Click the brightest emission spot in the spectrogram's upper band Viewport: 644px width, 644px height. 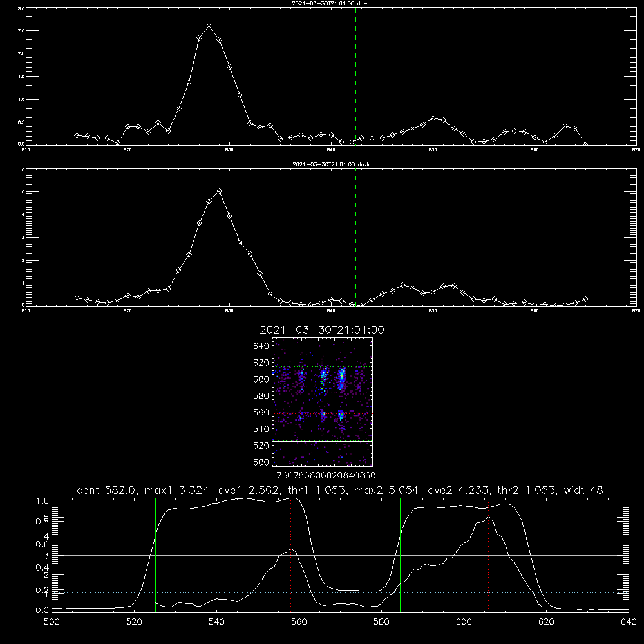(x=341, y=377)
